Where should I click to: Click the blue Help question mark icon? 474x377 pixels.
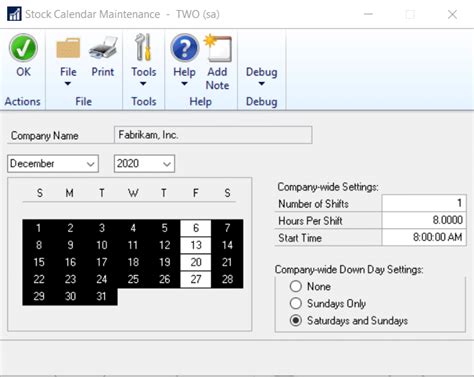point(184,48)
